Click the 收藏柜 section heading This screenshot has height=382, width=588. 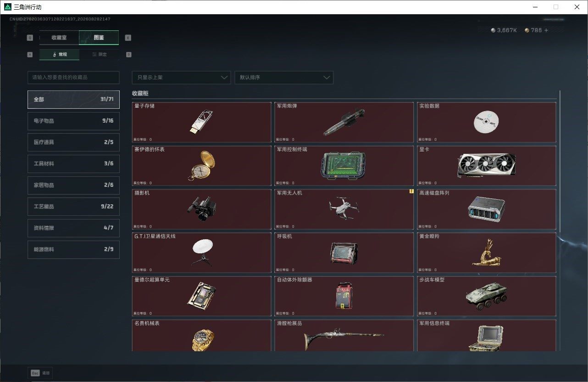pyautogui.click(x=140, y=93)
